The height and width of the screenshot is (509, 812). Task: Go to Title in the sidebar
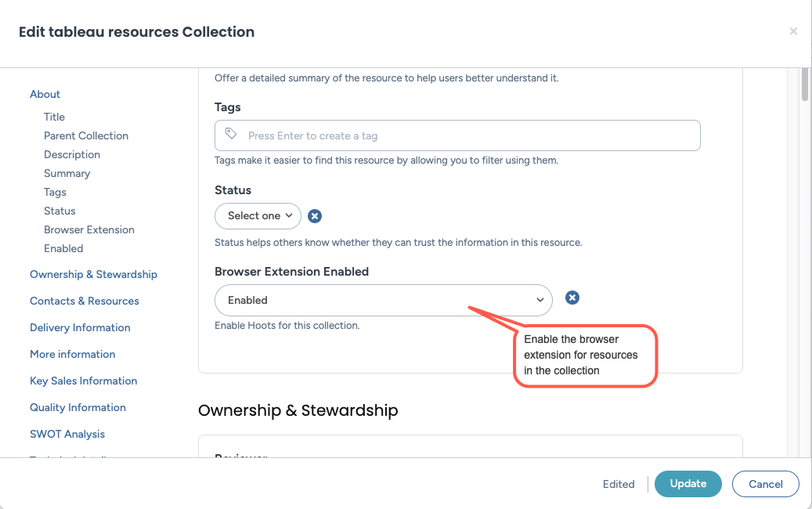54,117
